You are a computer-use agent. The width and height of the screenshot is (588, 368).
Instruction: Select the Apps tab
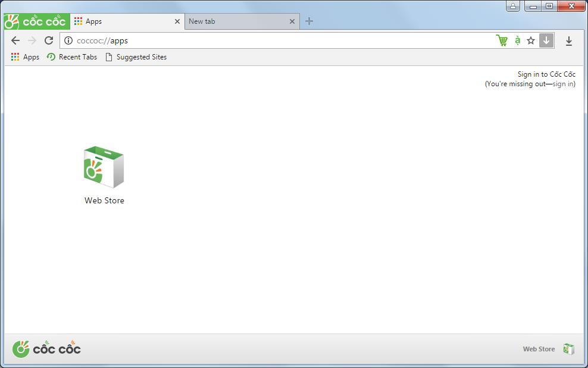point(119,21)
